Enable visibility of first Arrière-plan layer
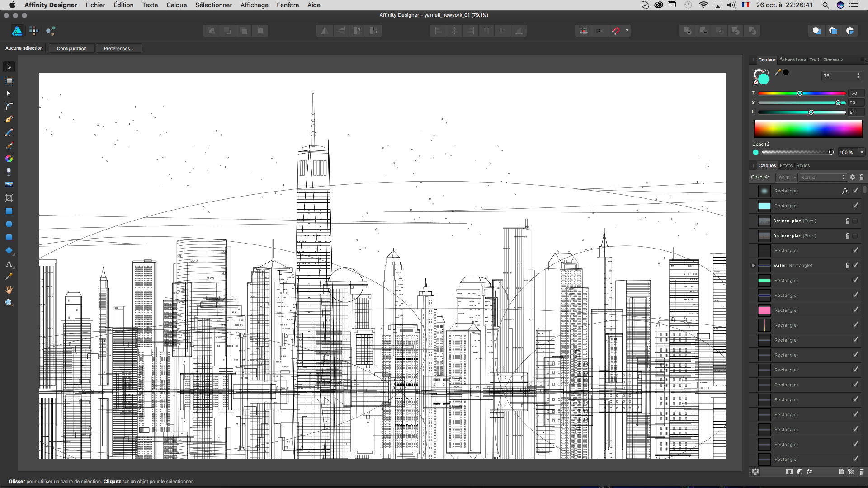 pyautogui.click(x=855, y=221)
